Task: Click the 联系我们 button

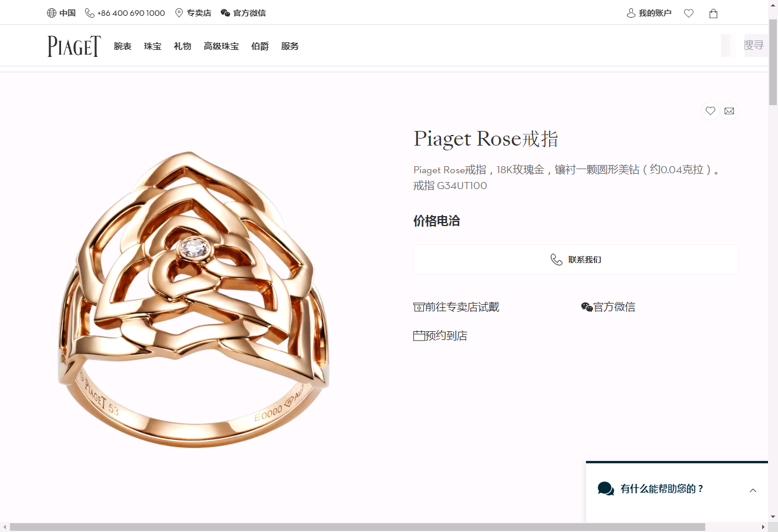Action: [x=575, y=260]
